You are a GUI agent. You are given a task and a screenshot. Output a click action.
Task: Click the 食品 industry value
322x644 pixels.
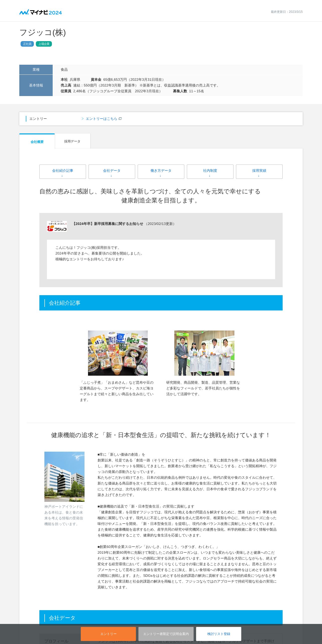coord(64,69)
